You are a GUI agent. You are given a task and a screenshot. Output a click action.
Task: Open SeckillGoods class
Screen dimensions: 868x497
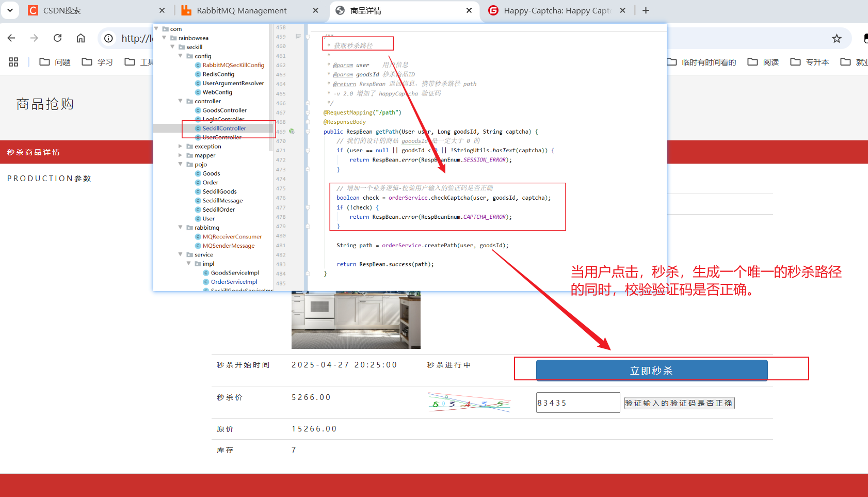[216, 191]
